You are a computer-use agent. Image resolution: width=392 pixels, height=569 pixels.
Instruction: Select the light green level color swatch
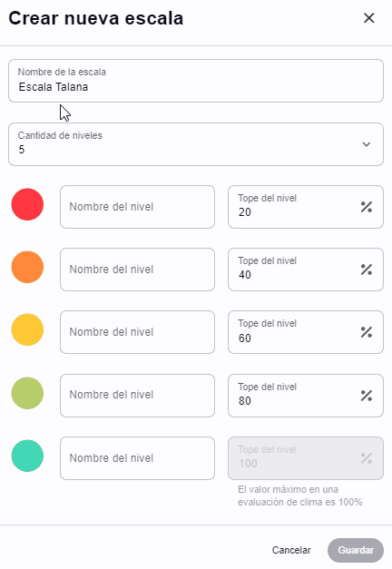27,393
